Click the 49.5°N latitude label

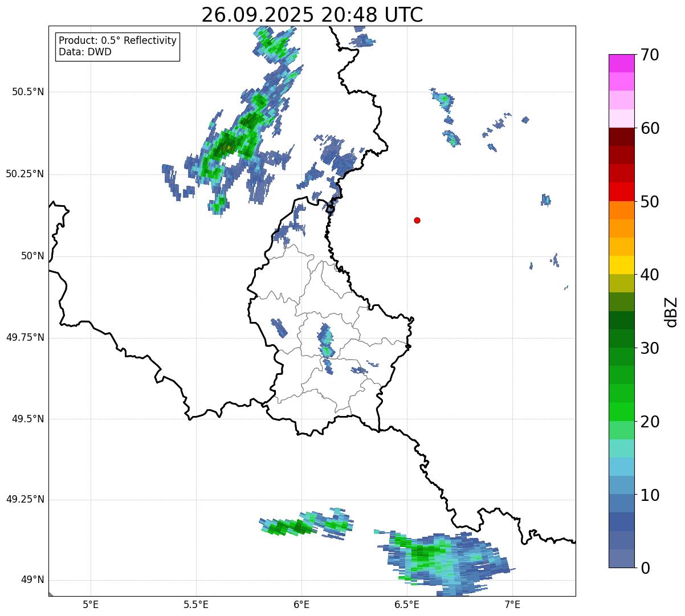tap(27, 419)
